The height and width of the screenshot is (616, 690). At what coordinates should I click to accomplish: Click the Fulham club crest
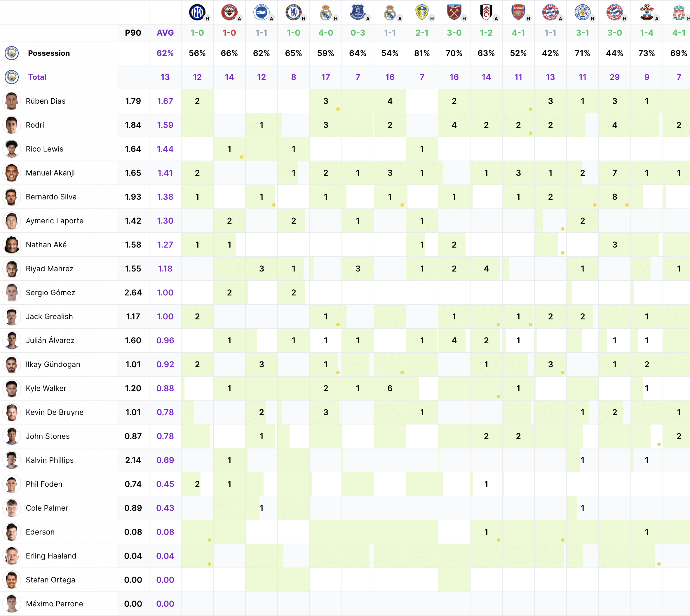(486, 12)
